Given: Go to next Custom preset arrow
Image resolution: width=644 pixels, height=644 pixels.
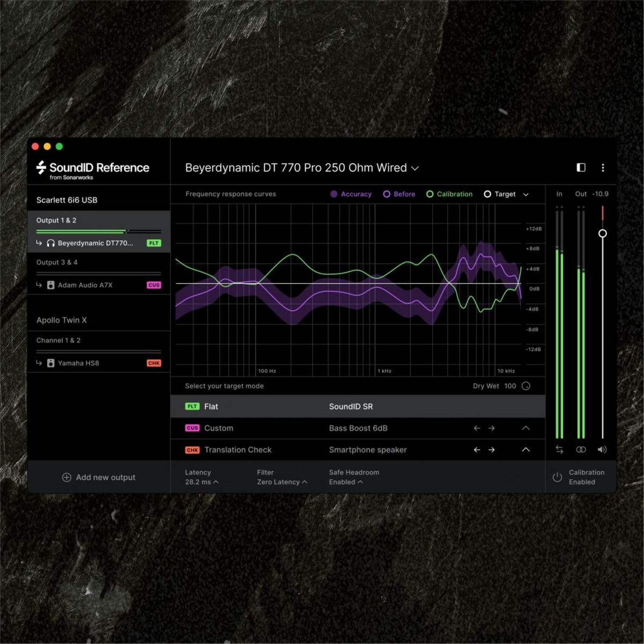Looking at the screenshot, I should (492, 428).
